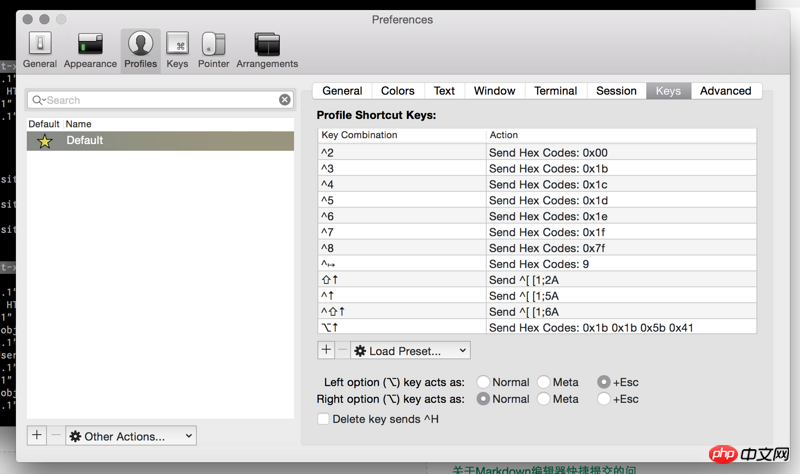This screenshot has width=800, height=474.
Task: Open the General preferences toolbar icon
Action: (40, 49)
